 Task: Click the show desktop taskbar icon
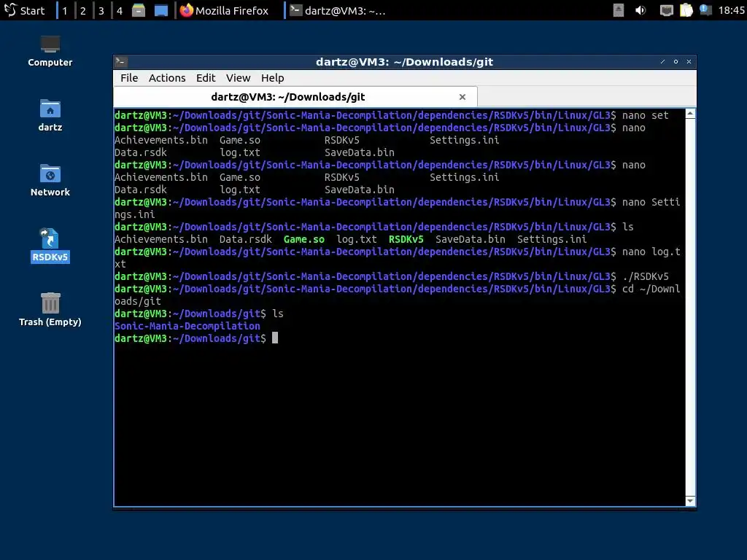click(x=161, y=10)
